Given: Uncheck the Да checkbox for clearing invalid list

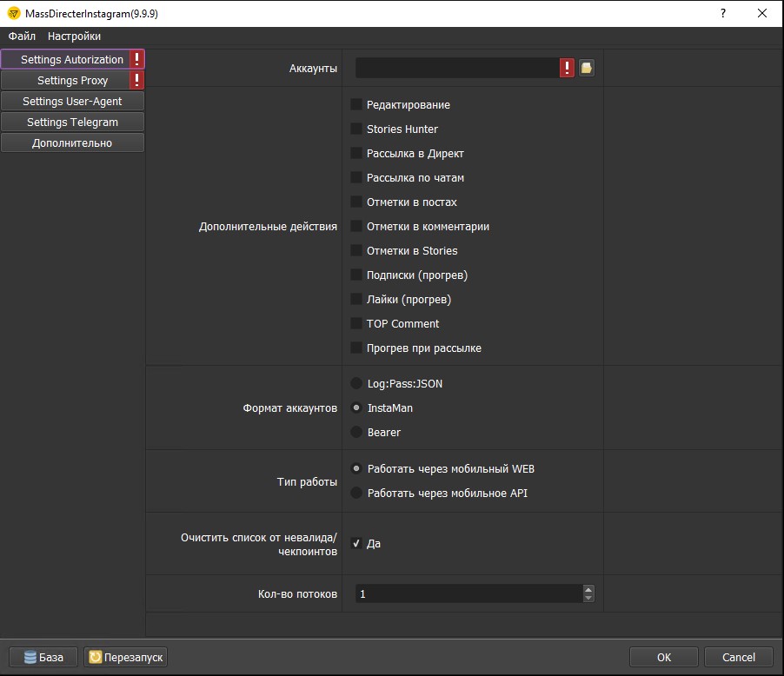Looking at the screenshot, I should pos(356,543).
